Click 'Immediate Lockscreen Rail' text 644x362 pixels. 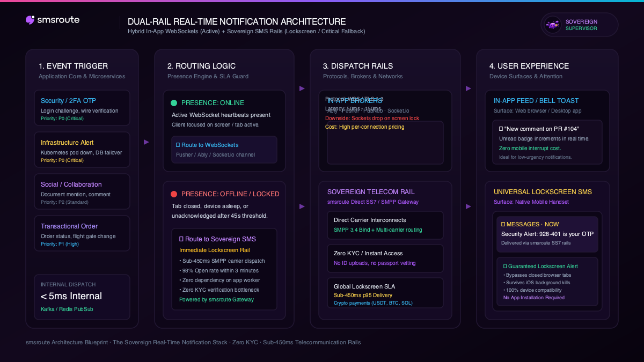215,250
